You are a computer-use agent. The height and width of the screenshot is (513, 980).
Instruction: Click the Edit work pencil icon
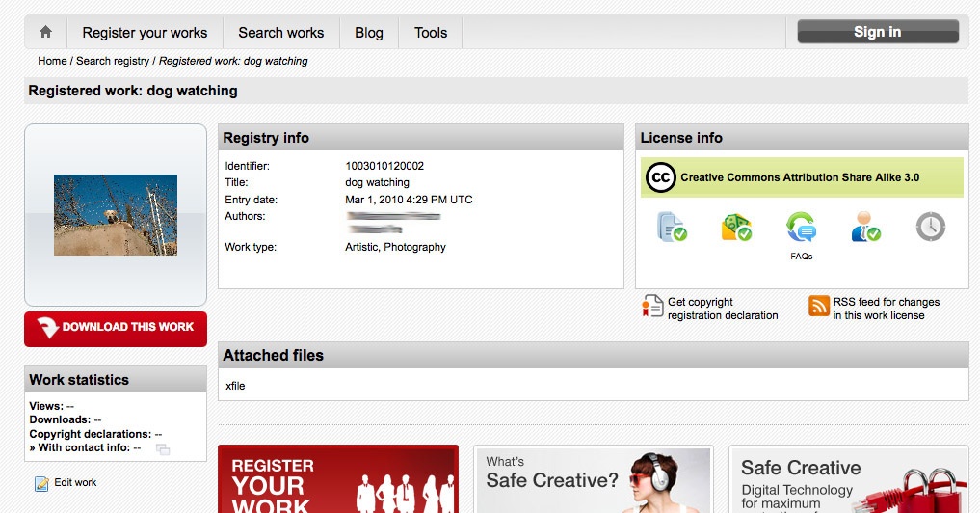(41, 483)
